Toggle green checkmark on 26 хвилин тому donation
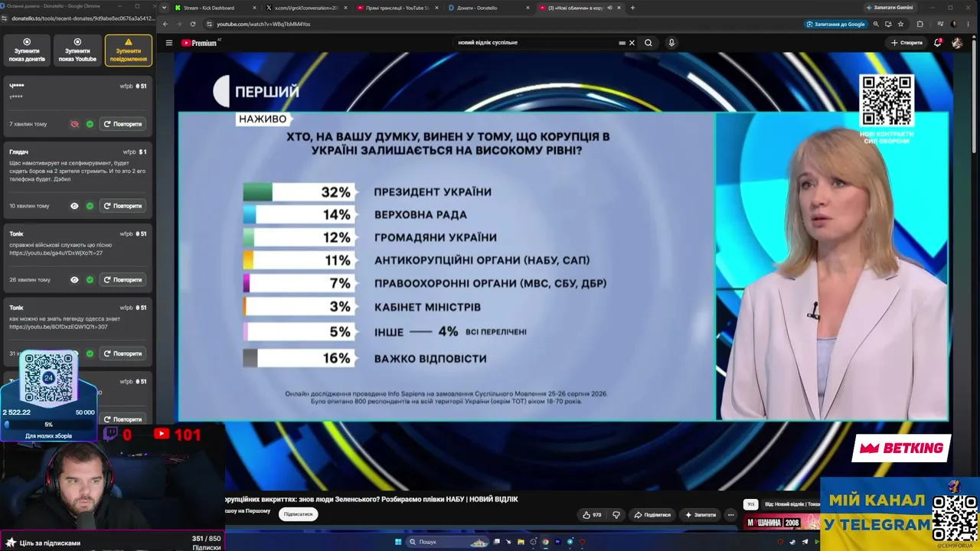980x551 pixels. (90, 280)
